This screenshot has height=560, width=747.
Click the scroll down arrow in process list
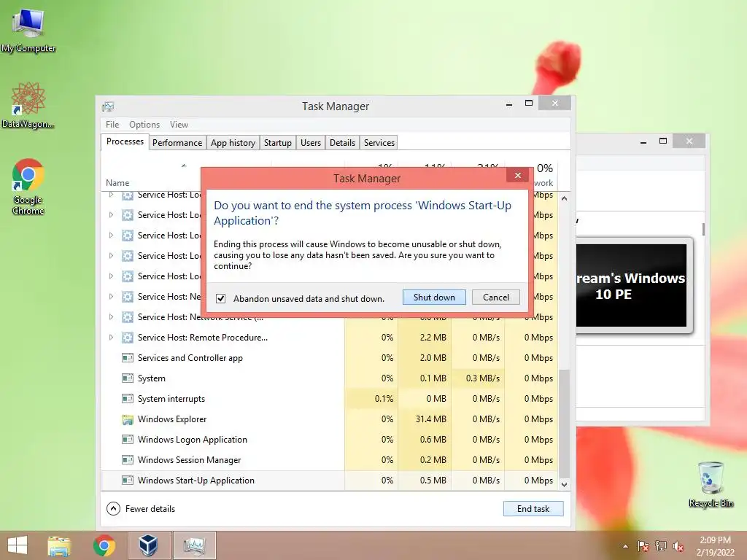pos(564,485)
